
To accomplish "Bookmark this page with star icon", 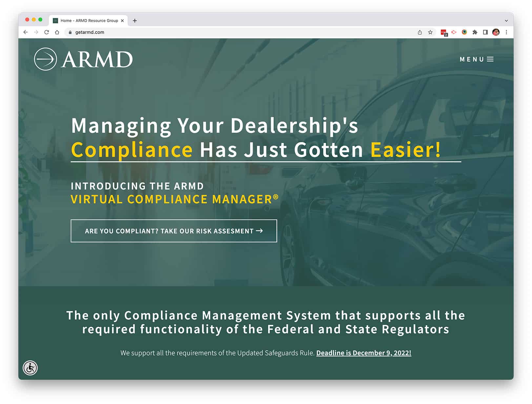I will [430, 32].
